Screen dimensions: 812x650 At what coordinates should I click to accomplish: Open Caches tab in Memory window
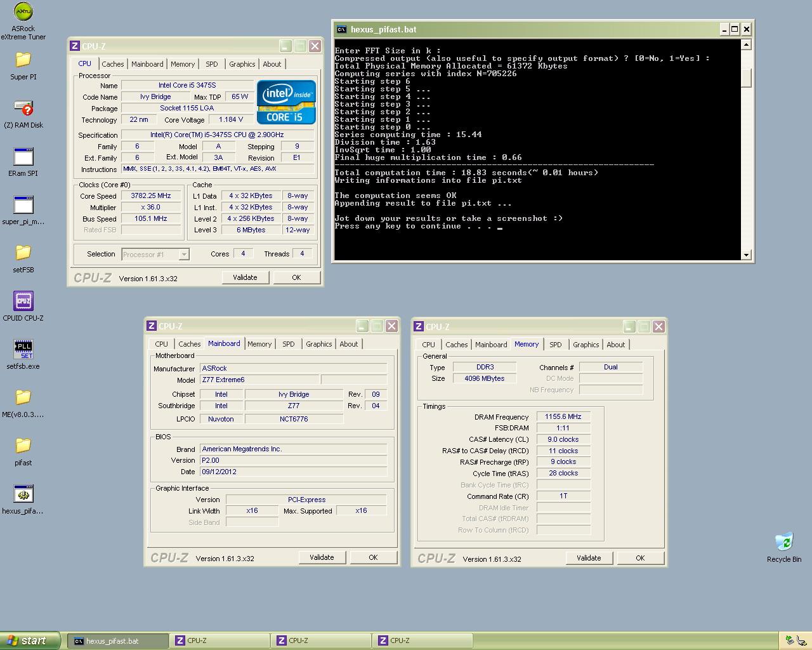tap(456, 345)
